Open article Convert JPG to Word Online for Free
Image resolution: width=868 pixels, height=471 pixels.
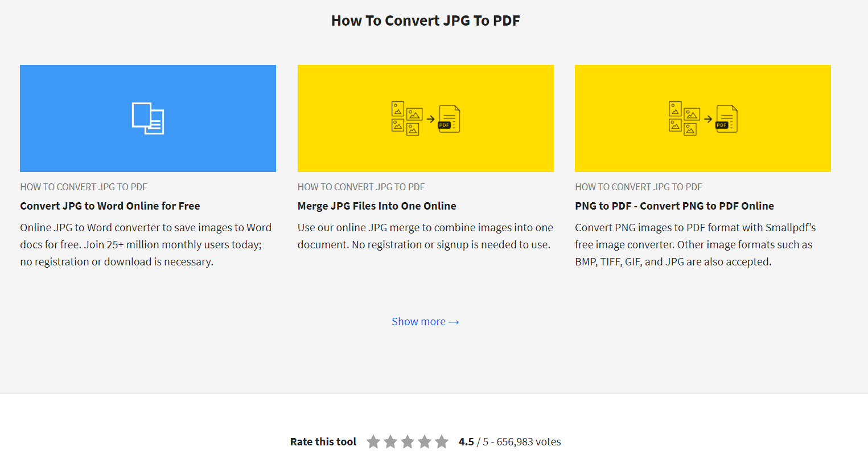tap(110, 206)
